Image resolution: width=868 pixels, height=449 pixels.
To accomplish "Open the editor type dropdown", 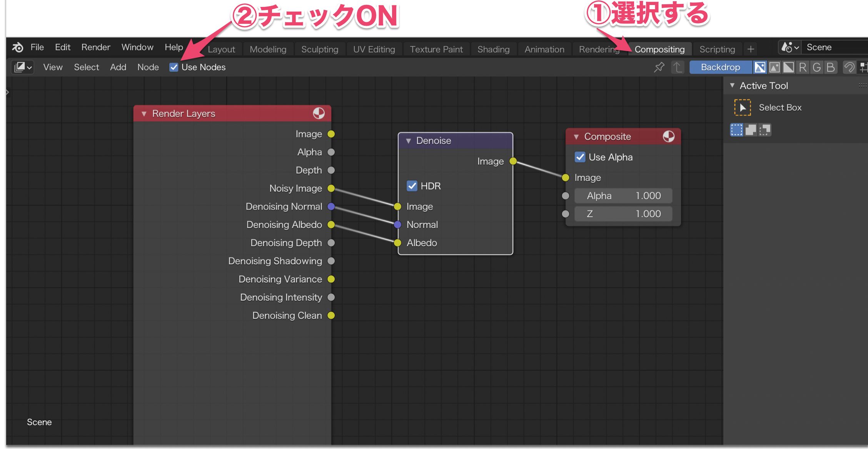I will click(22, 67).
